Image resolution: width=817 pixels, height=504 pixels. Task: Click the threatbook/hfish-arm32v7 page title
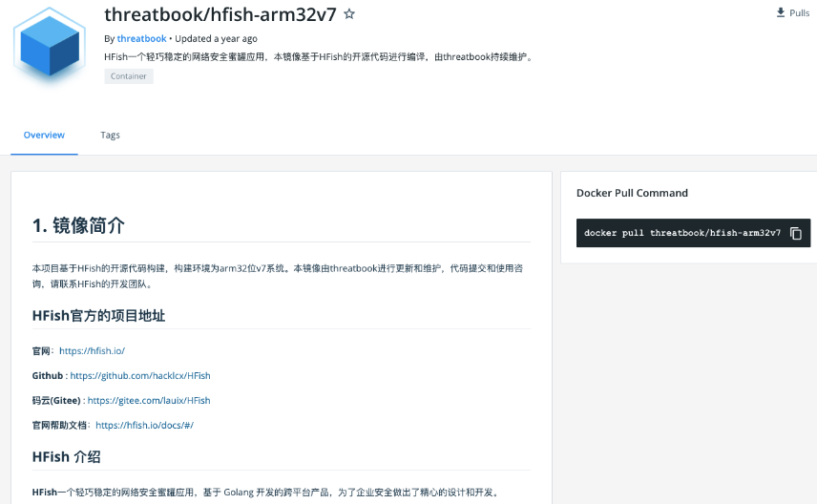220,14
